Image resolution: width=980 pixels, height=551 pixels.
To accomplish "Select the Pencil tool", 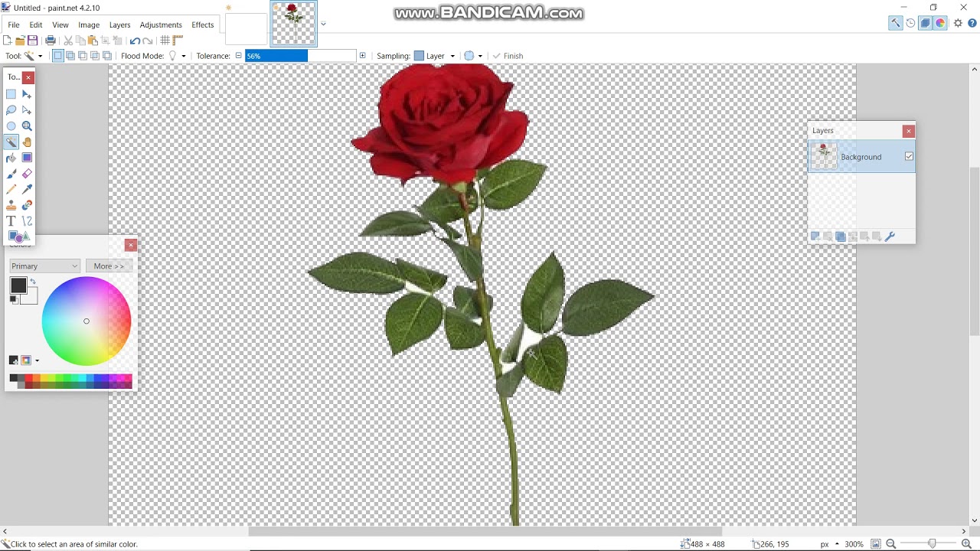I will [11, 189].
